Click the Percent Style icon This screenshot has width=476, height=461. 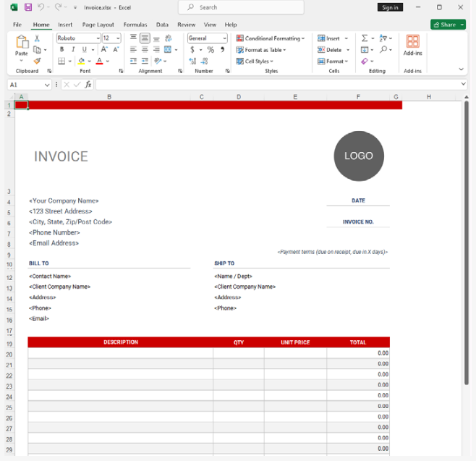click(x=211, y=50)
